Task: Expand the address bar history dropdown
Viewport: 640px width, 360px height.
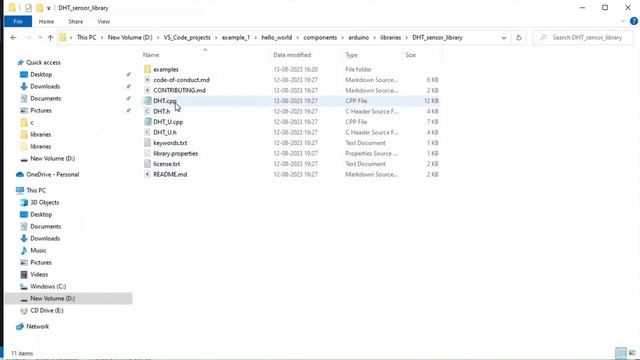Action: pos(504,38)
